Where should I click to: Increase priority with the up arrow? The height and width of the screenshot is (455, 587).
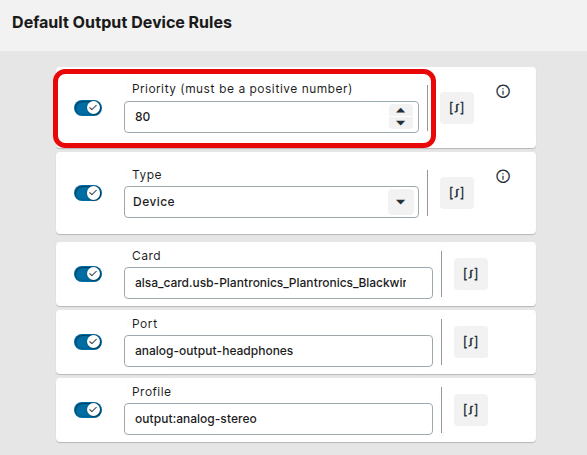(401, 110)
